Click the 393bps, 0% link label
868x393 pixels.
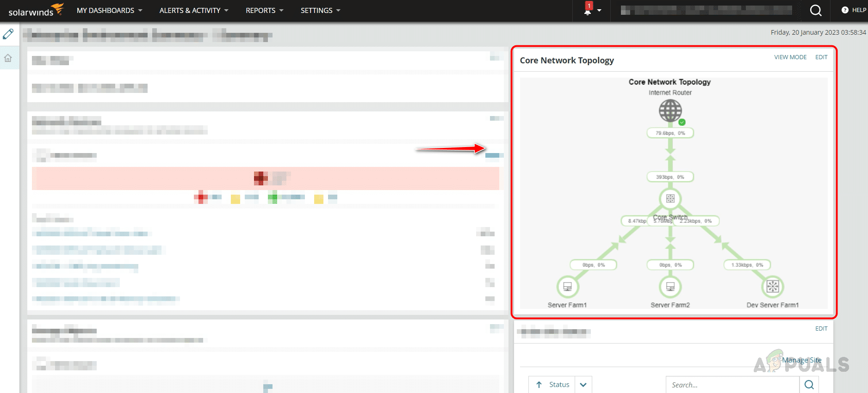[x=670, y=177]
